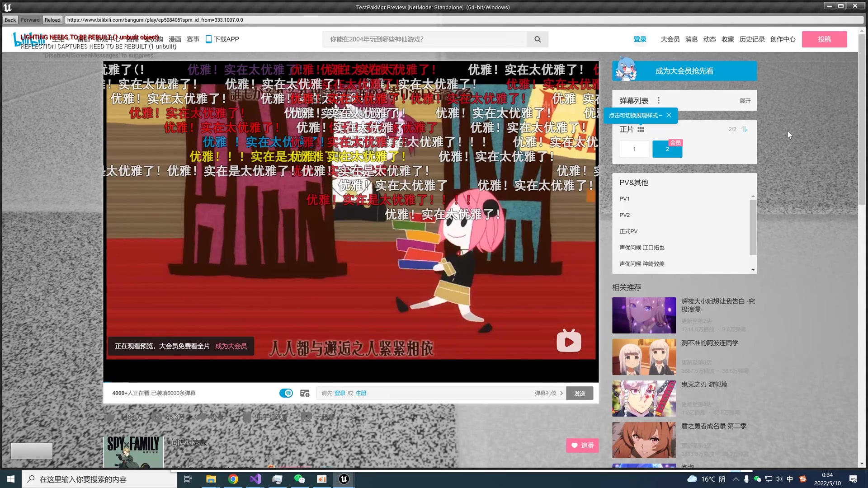
Task: Expand the danmaku list with 展开
Action: 745,101
